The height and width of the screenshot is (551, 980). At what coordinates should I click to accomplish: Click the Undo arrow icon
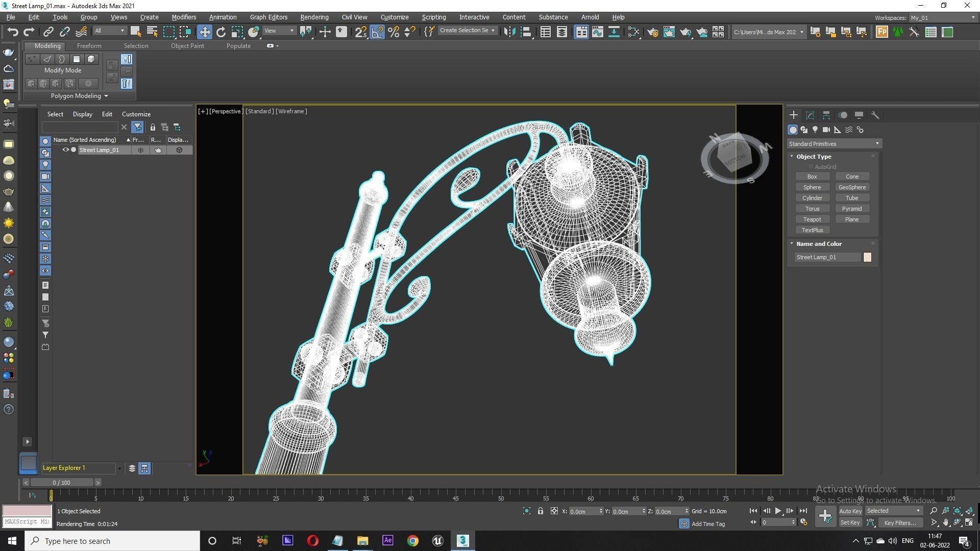click(13, 32)
